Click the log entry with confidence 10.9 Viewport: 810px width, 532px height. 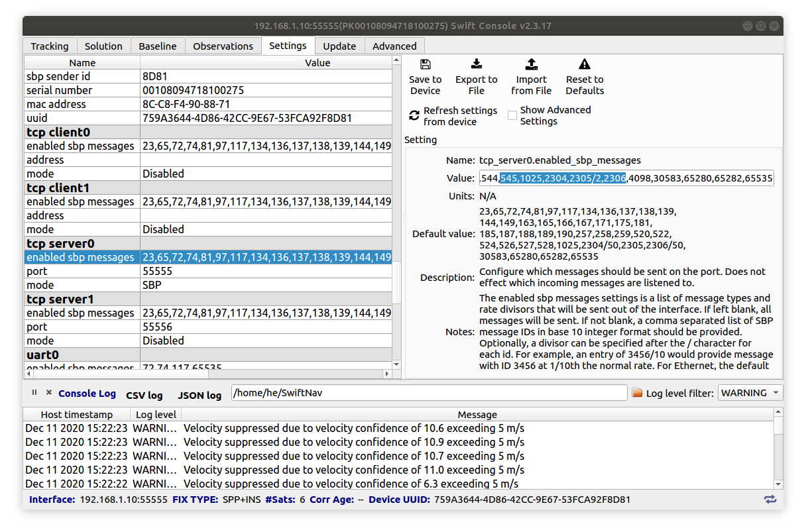[x=399, y=442]
